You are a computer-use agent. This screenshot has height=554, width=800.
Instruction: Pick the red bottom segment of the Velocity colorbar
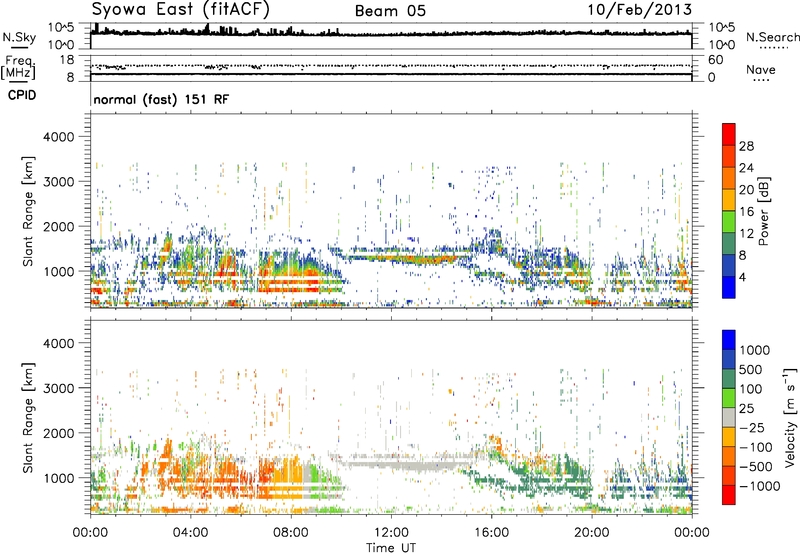729,495
